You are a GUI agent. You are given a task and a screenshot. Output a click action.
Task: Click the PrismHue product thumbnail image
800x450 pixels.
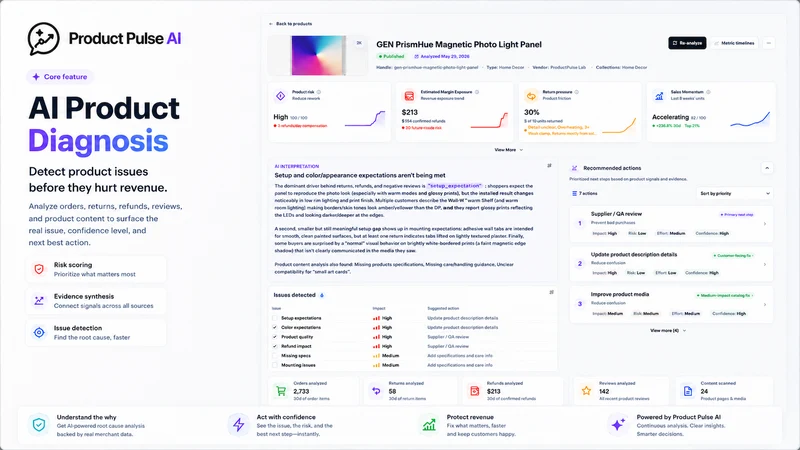[x=317, y=55]
